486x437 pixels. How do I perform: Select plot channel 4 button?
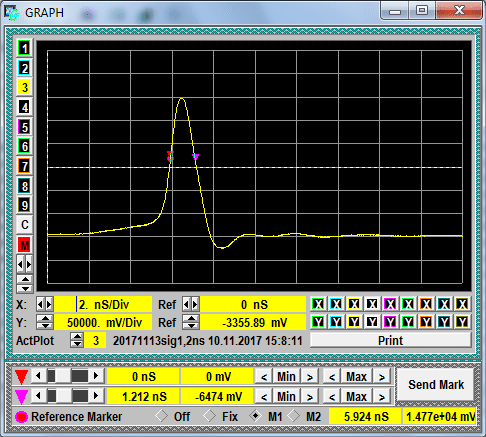pyautogui.click(x=24, y=107)
